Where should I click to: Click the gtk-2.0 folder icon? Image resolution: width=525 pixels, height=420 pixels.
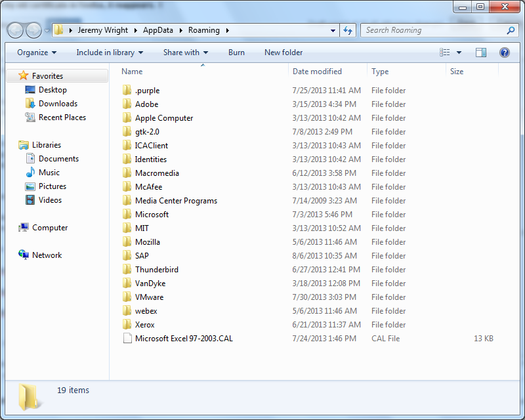click(x=127, y=131)
